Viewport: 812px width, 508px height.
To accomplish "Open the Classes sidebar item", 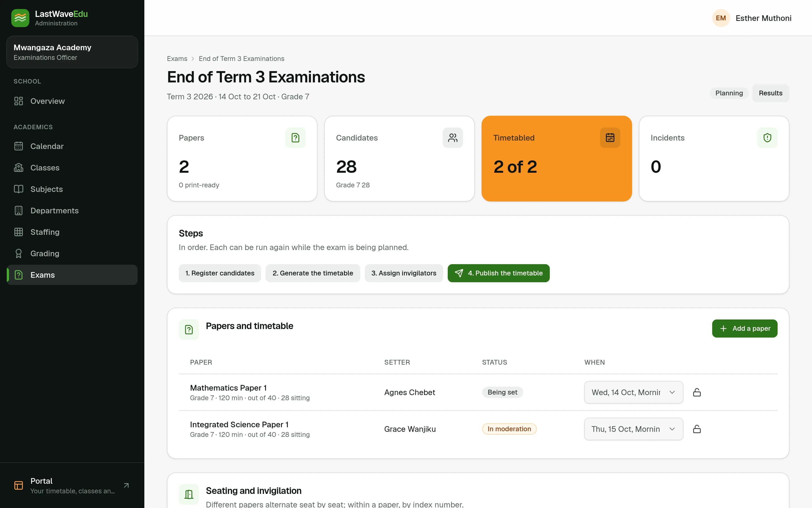I will [x=72, y=168].
